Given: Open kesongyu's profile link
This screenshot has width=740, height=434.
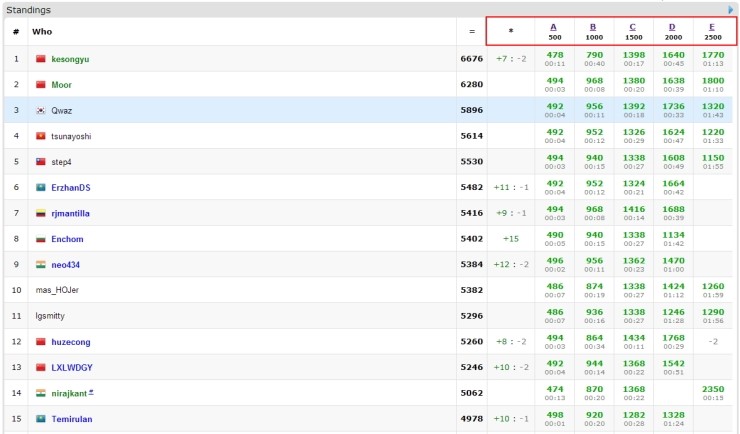Looking at the screenshot, I should coord(70,59).
